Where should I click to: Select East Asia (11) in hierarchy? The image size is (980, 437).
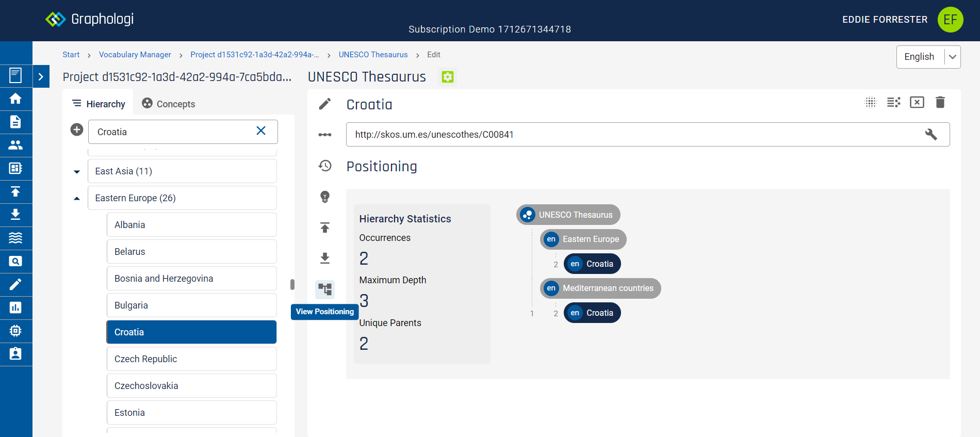coord(182,171)
